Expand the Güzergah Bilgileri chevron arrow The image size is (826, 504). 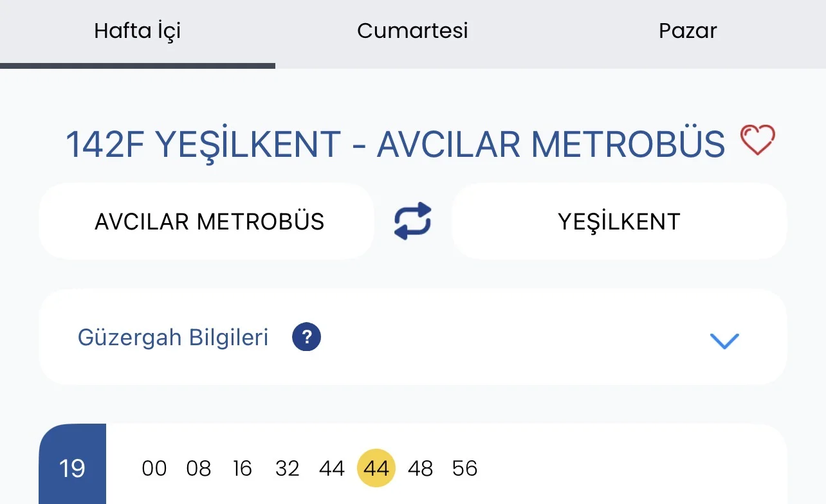click(x=724, y=340)
